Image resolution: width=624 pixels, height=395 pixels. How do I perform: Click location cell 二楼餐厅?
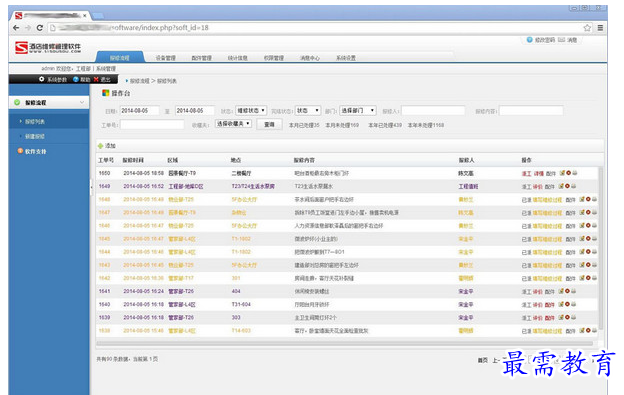[241, 173]
